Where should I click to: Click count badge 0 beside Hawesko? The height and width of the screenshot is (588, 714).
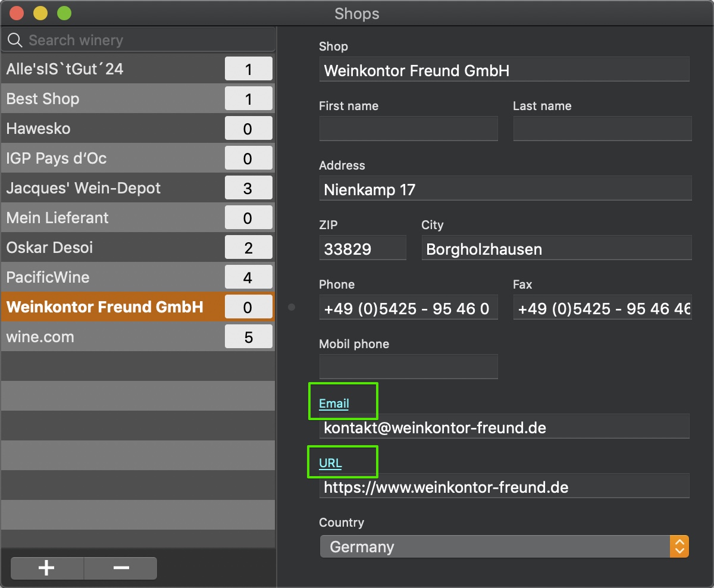[249, 129]
